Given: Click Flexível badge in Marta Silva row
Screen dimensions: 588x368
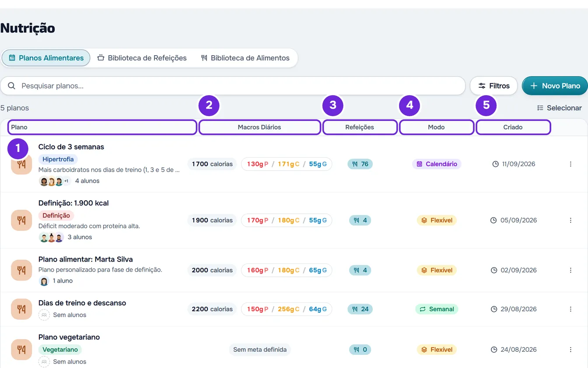Looking at the screenshot, I should click(437, 270).
